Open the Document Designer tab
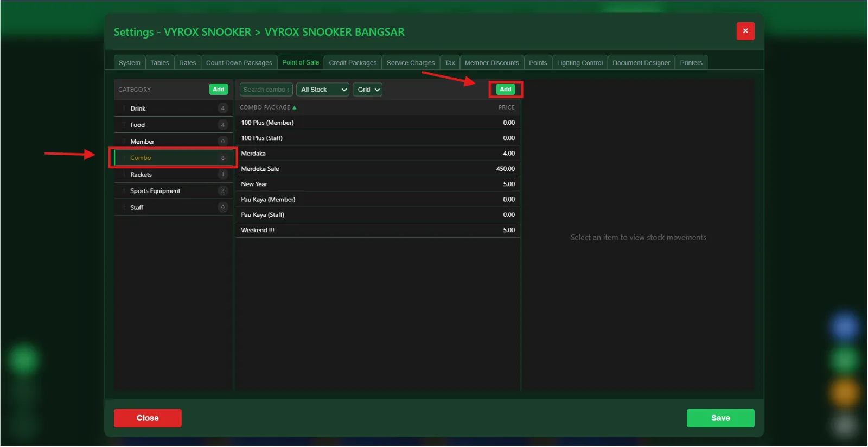868x447 pixels. coord(641,63)
